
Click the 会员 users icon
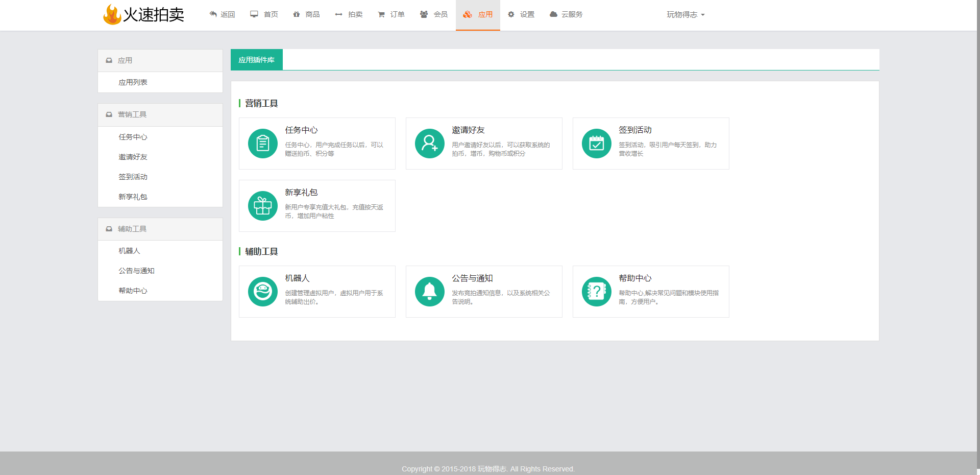click(x=424, y=14)
